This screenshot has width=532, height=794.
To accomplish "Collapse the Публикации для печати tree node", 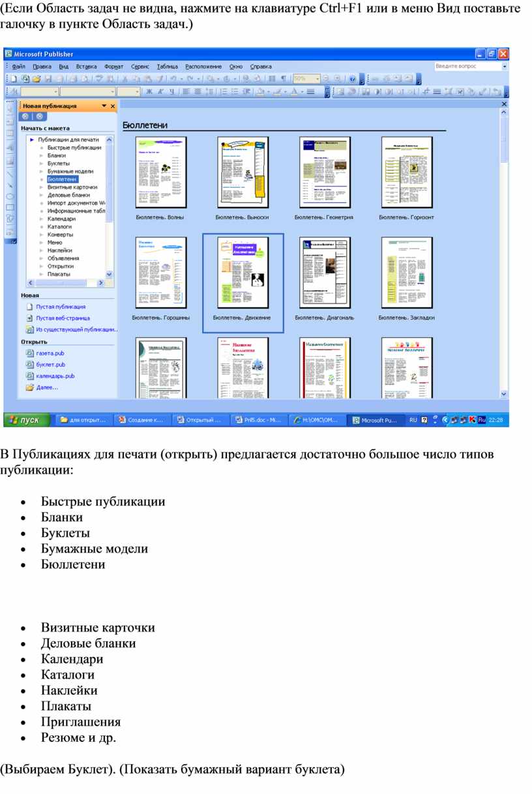I will tap(31, 140).
